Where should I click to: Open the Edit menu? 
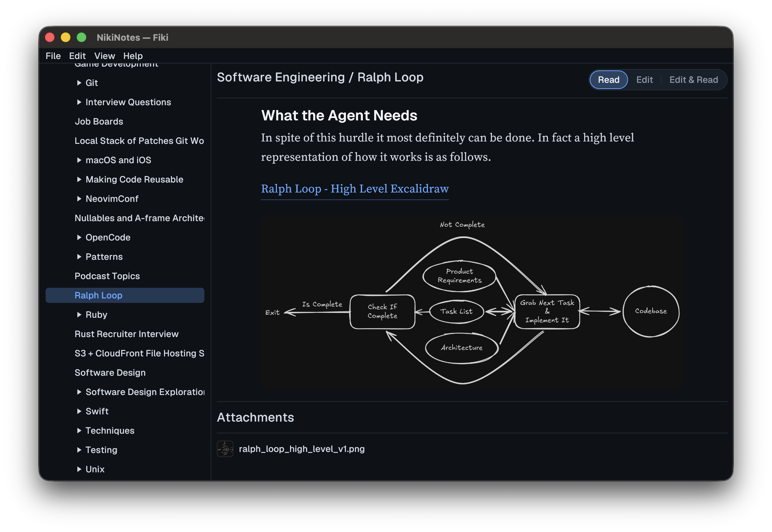point(77,56)
